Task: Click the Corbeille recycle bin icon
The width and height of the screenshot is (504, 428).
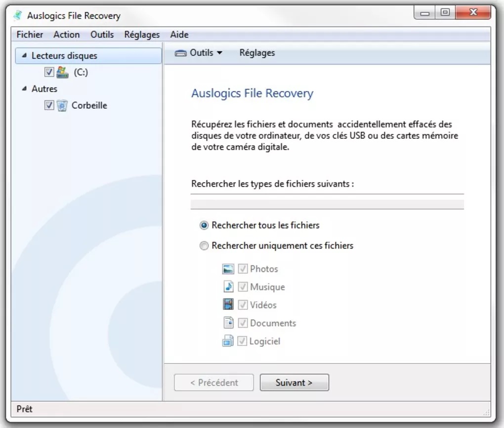Action: pos(62,105)
